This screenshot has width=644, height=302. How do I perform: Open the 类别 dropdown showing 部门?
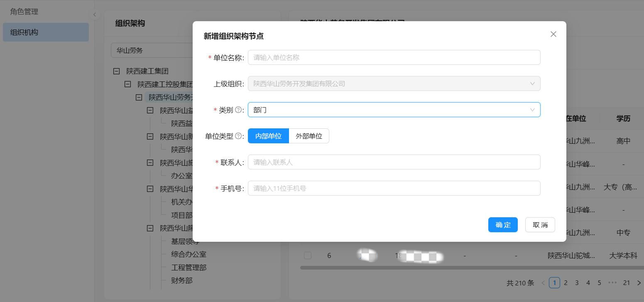coord(394,110)
